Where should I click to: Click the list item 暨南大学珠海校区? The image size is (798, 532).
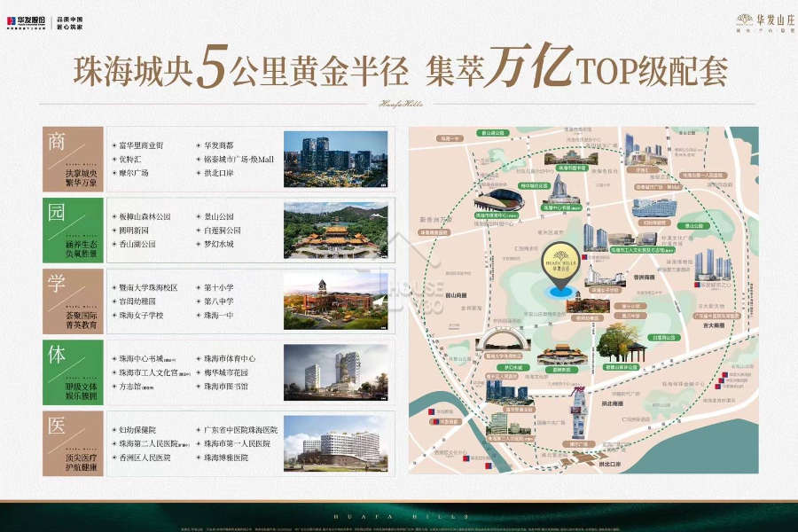pos(148,287)
